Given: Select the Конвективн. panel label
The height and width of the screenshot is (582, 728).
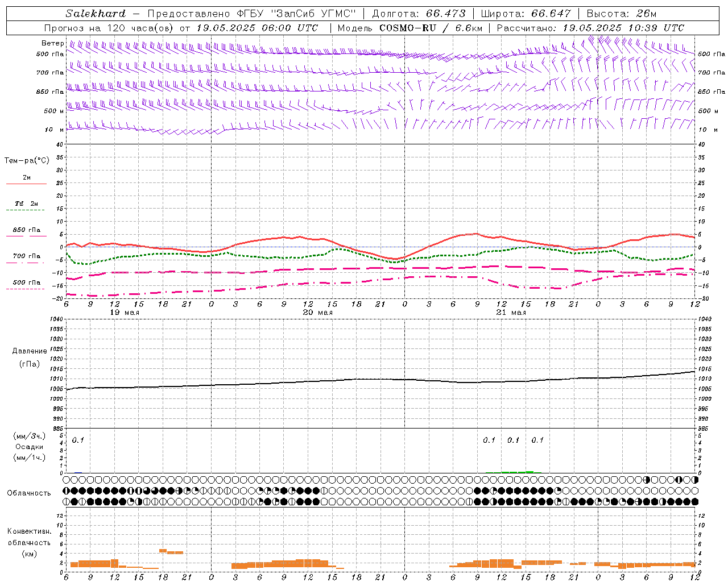Looking at the screenshot, I should click(29, 531).
